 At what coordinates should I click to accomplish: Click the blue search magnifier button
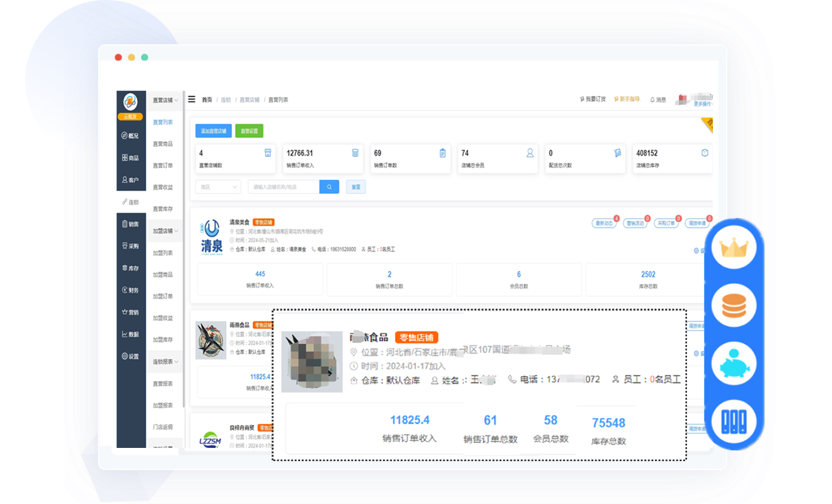[329, 187]
